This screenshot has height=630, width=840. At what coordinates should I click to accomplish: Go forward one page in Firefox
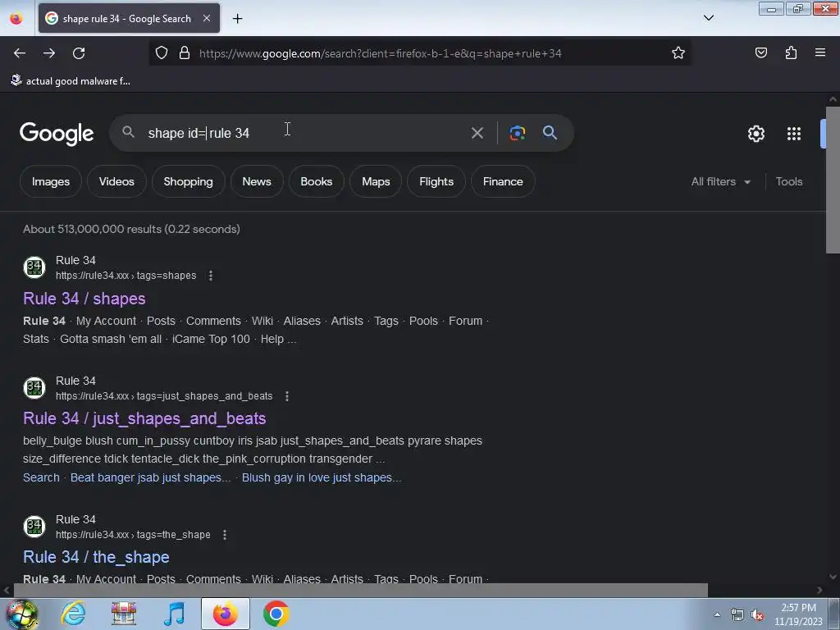click(x=49, y=53)
